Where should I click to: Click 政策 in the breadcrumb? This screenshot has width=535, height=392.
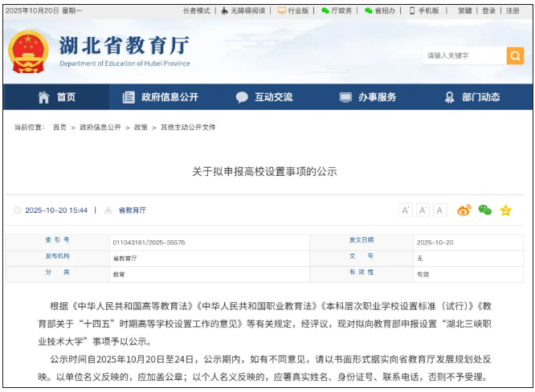141,127
